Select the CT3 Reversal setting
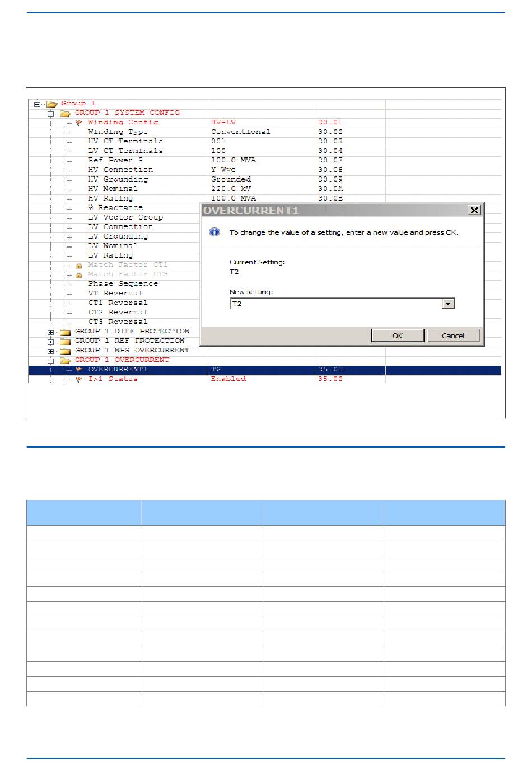 [x=118, y=322]
